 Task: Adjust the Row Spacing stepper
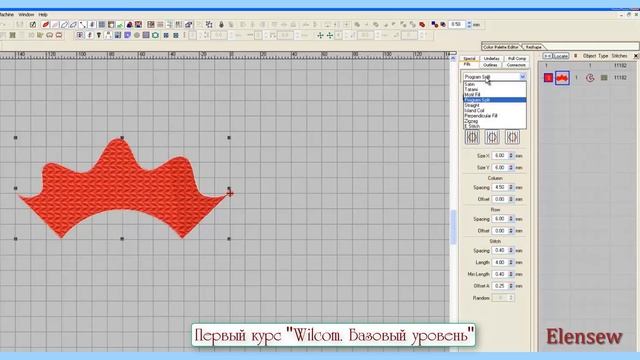[511, 219]
